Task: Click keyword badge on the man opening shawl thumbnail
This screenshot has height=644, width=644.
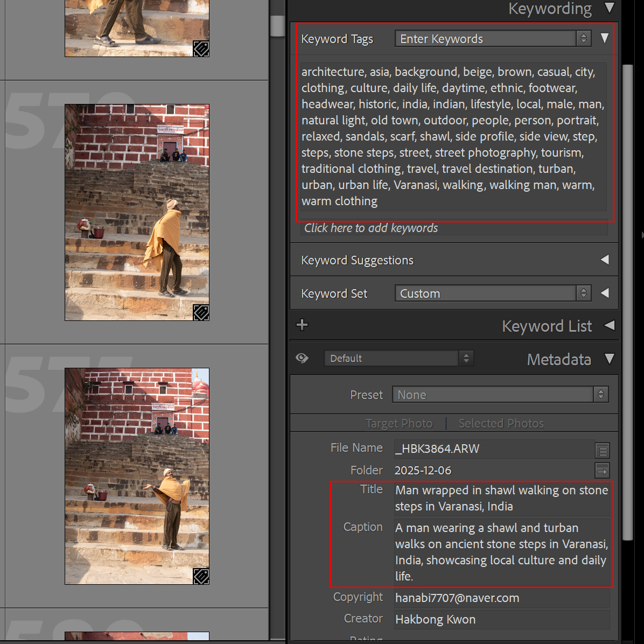Action: pyautogui.click(x=201, y=576)
